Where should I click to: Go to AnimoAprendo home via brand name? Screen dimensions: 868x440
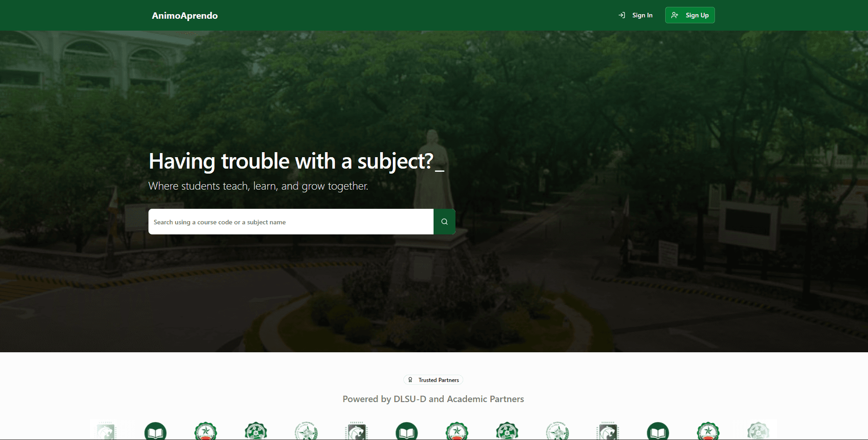185,16
